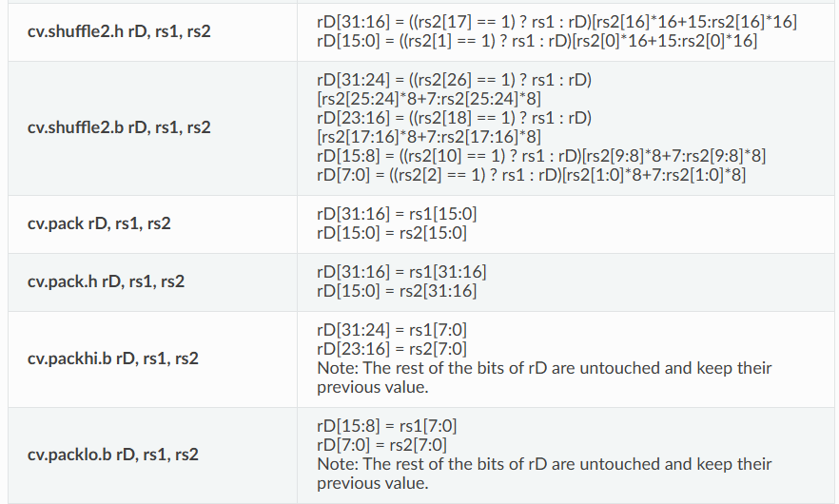
Task: Click the text rD[15:8] = rs1[7:0]
Action: (x=387, y=426)
